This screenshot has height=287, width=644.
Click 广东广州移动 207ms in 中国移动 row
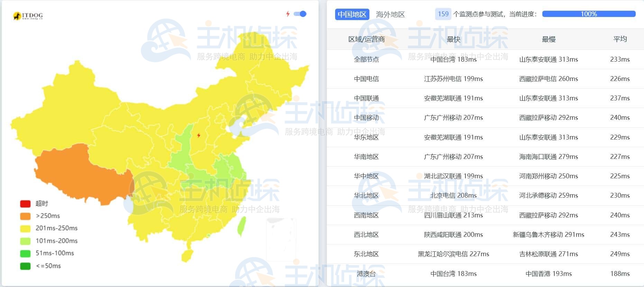coord(453,117)
